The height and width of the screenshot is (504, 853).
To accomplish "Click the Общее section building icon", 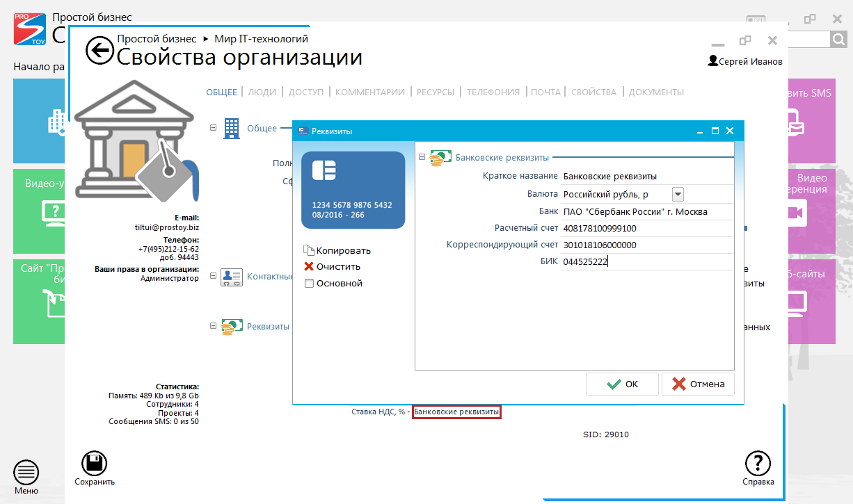I will (231, 128).
